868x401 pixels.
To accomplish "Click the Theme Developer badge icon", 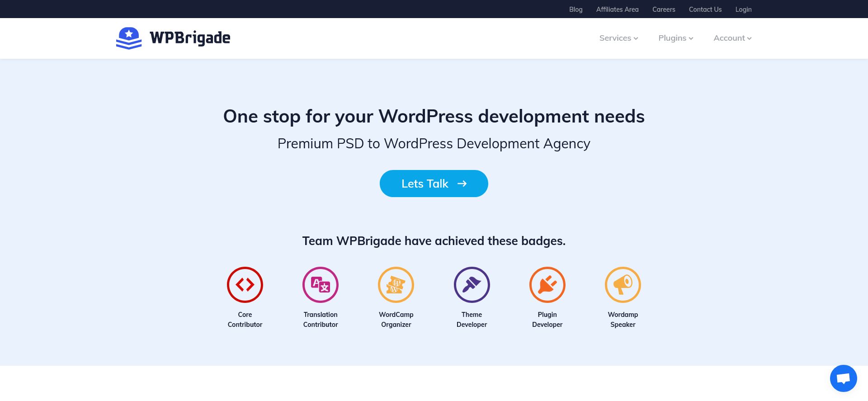I will (472, 285).
